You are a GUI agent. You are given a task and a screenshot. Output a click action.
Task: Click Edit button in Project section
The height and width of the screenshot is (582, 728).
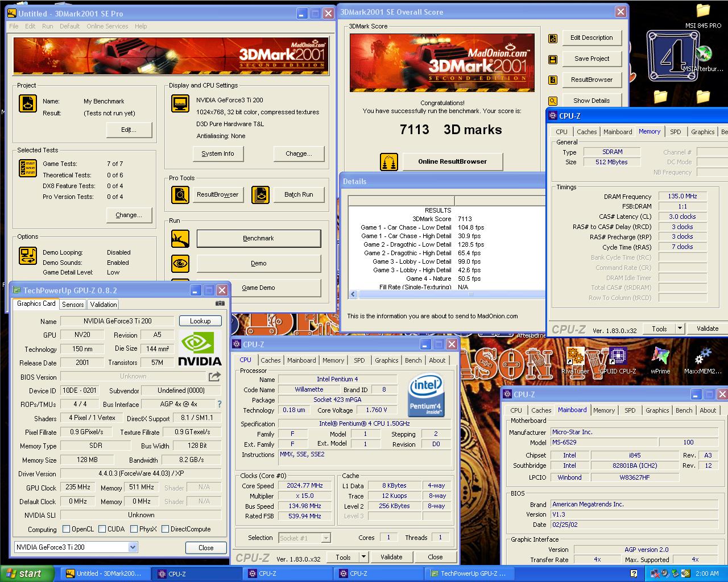pos(129,130)
